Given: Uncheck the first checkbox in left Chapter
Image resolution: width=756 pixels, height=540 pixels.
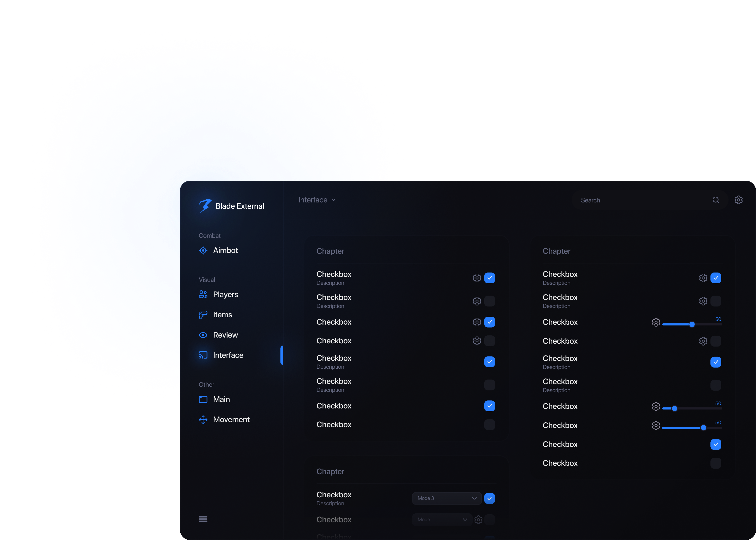Looking at the screenshot, I should [489, 278].
